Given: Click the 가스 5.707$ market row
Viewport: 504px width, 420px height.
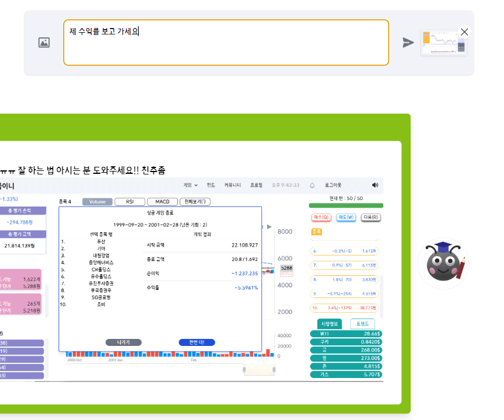Looking at the screenshot, I should point(346,374).
